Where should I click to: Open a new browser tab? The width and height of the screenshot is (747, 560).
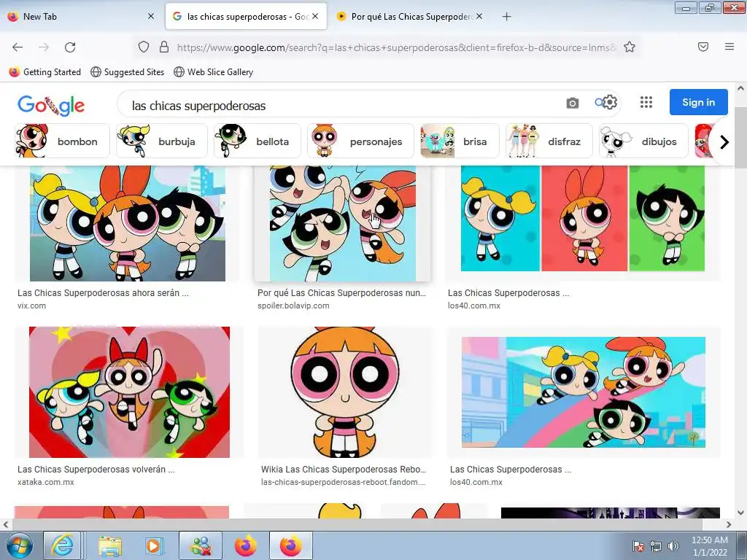coord(506,17)
